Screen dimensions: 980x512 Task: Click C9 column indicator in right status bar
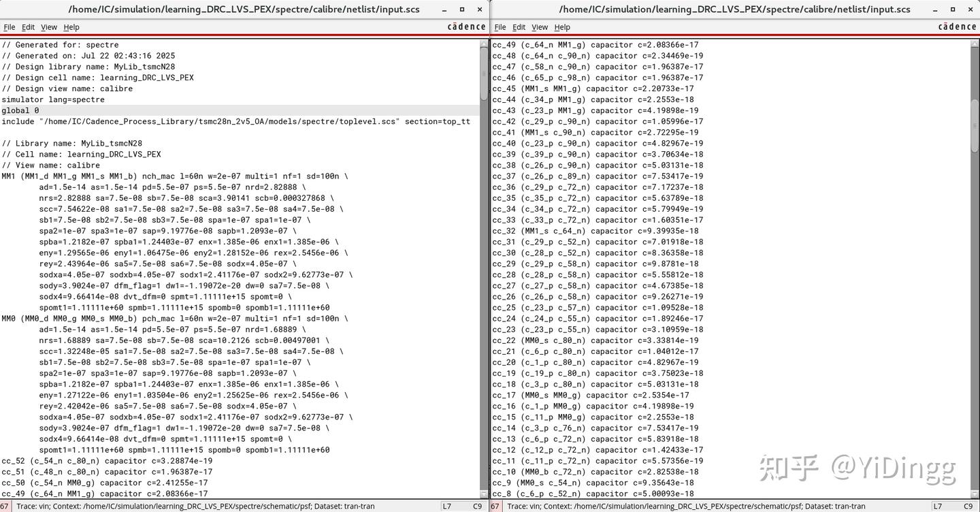[x=968, y=507]
